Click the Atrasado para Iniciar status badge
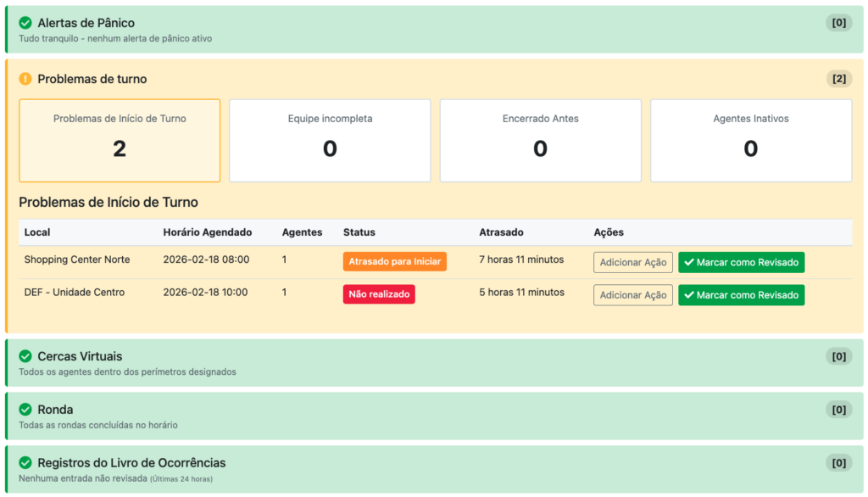868x497 pixels. tap(394, 261)
